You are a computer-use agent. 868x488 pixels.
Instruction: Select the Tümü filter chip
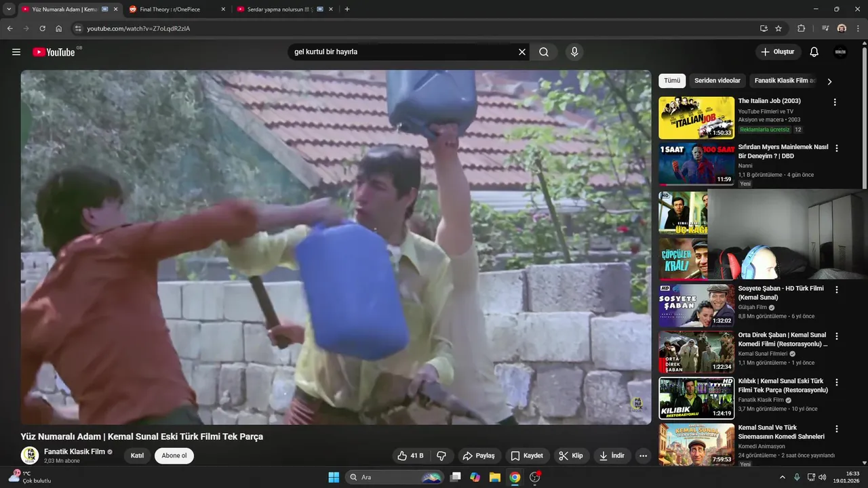672,81
